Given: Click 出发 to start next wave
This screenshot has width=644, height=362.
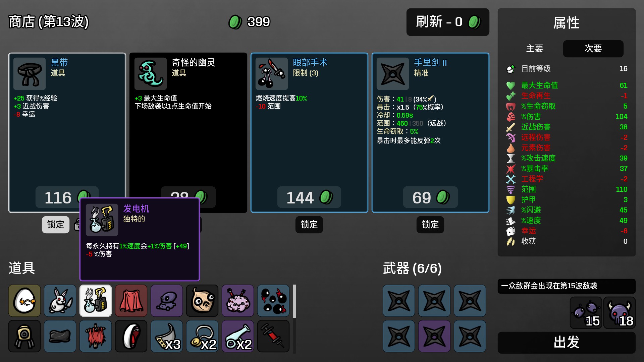Looking at the screenshot, I should point(567,343).
